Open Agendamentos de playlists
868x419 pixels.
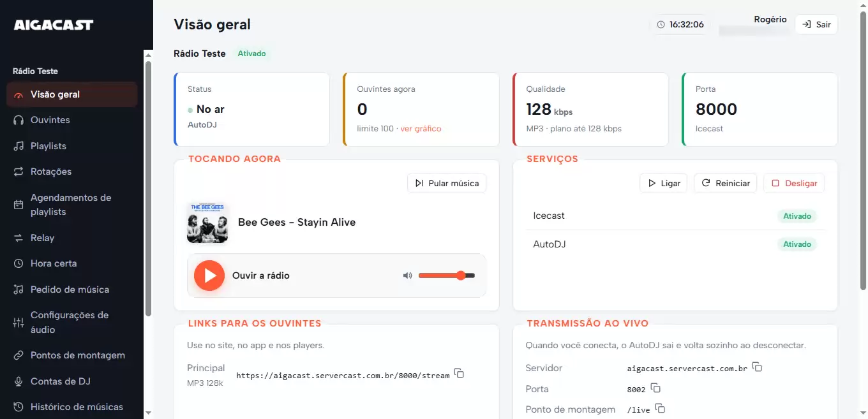point(71,205)
